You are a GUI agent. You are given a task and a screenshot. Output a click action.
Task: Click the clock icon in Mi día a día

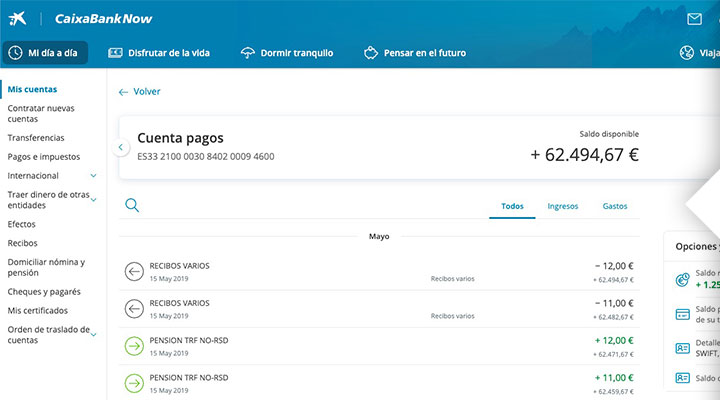15,53
